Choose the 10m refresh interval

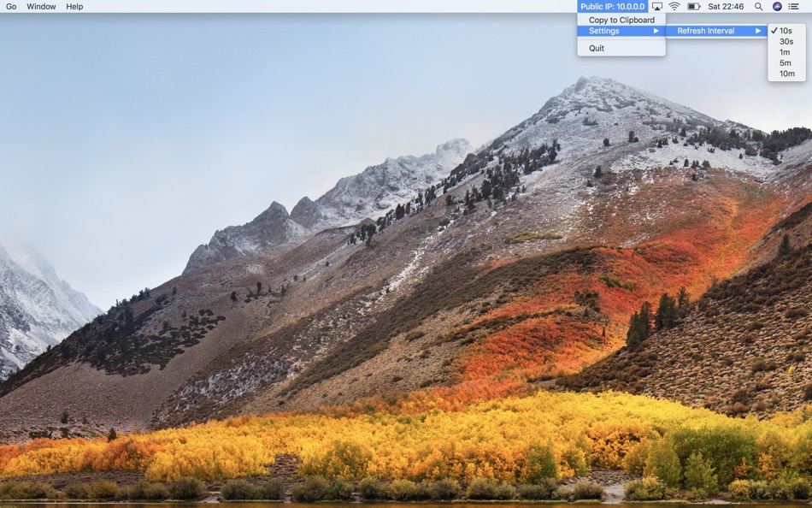coord(786,74)
